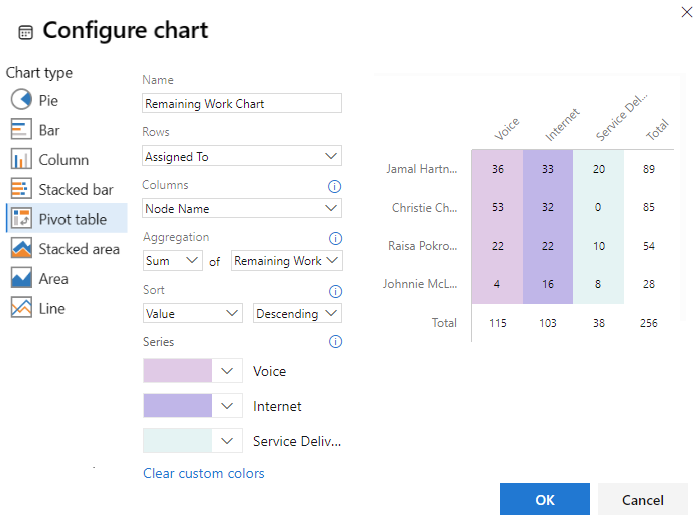Show the Aggregation info tooltip icon
This screenshot has height=526, width=694.
(335, 239)
